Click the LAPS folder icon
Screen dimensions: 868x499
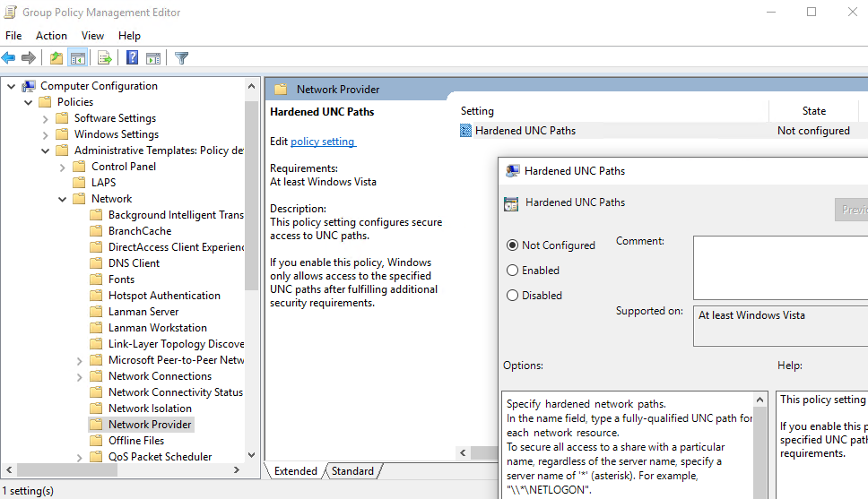pyautogui.click(x=79, y=183)
